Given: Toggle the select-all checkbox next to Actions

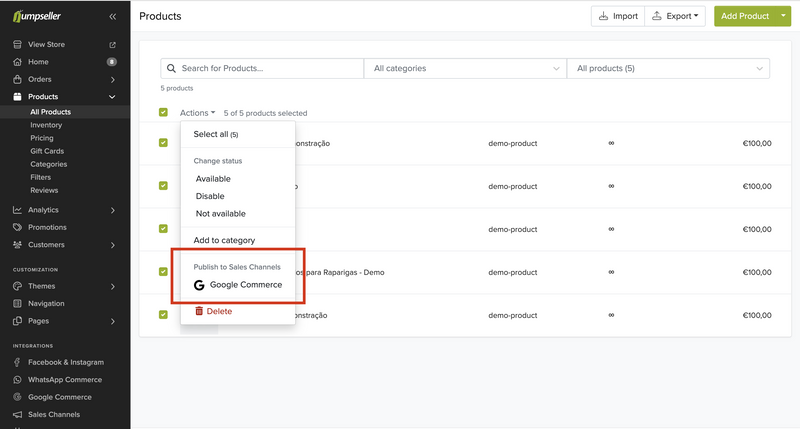Looking at the screenshot, I should click(163, 113).
